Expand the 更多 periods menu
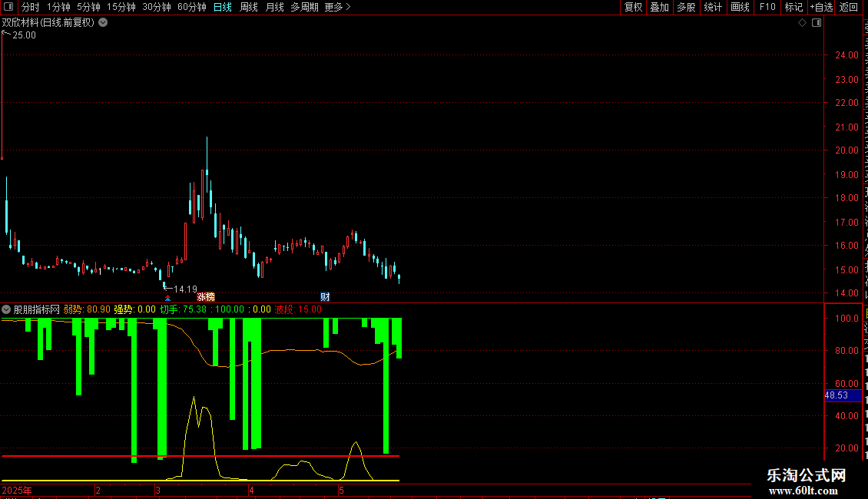The height and width of the screenshot is (499, 868). click(x=337, y=7)
